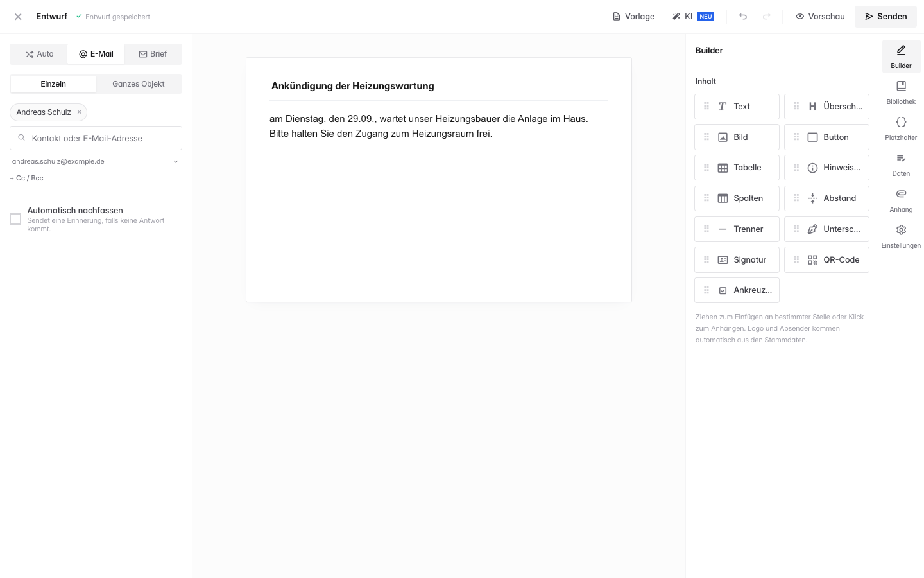Select the E-Mail tab
Image resolution: width=924 pixels, height=578 pixels.
click(x=96, y=54)
